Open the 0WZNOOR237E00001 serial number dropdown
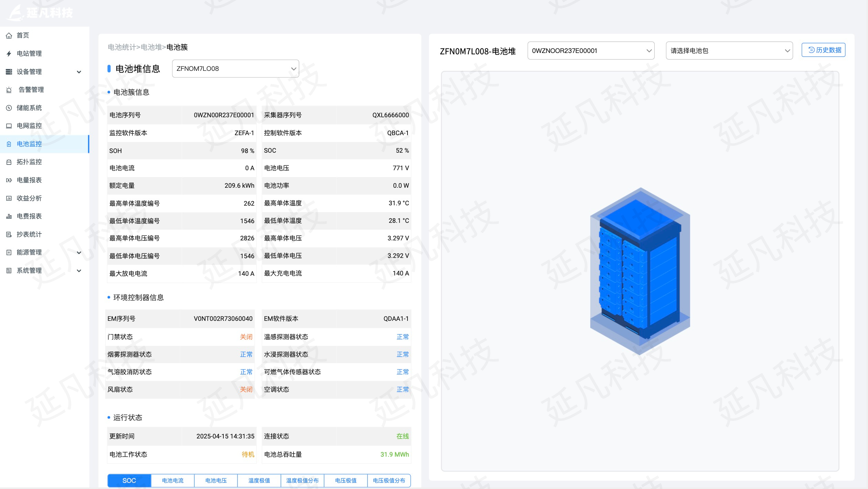This screenshot has width=868, height=489. point(591,50)
